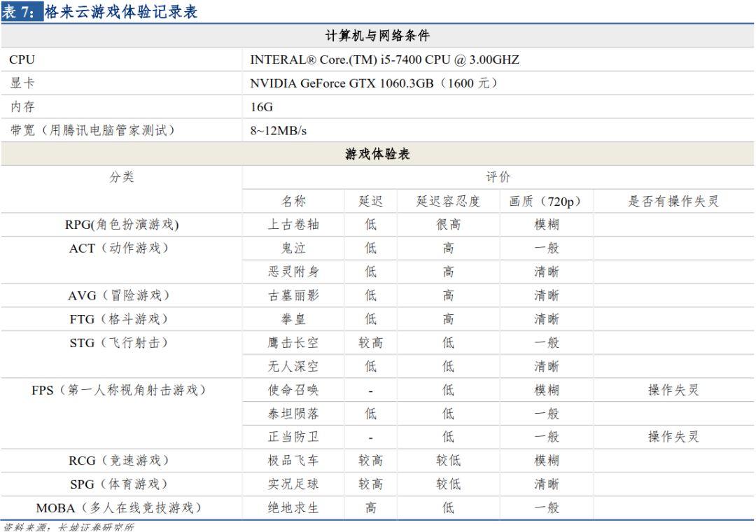Image resolution: width=756 pixels, height=532 pixels.
Task: Click the '名称' sub-header
Action: pyautogui.click(x=293, y=201)
